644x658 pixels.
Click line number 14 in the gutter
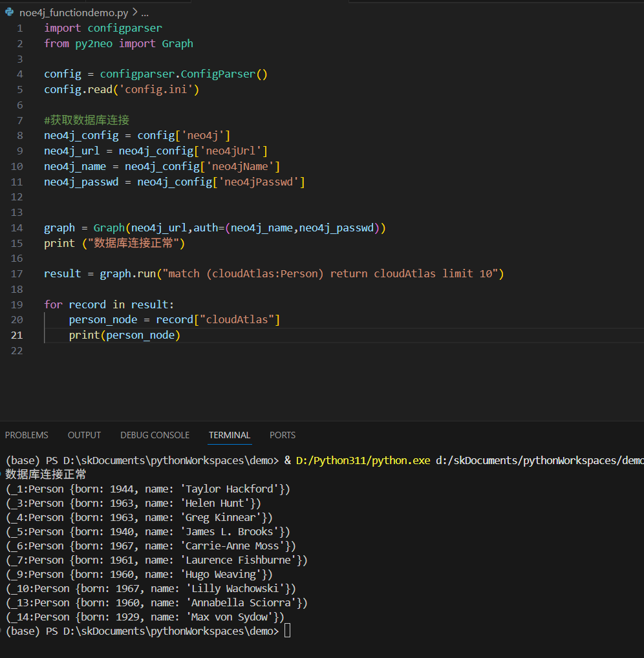pyautogui.click(x=17, y=228)
